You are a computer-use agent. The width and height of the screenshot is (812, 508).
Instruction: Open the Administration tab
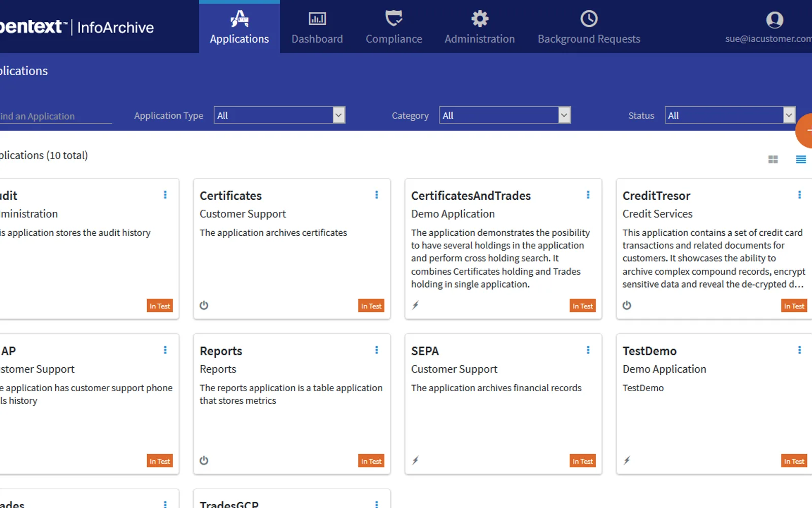[x=480, y=27]
